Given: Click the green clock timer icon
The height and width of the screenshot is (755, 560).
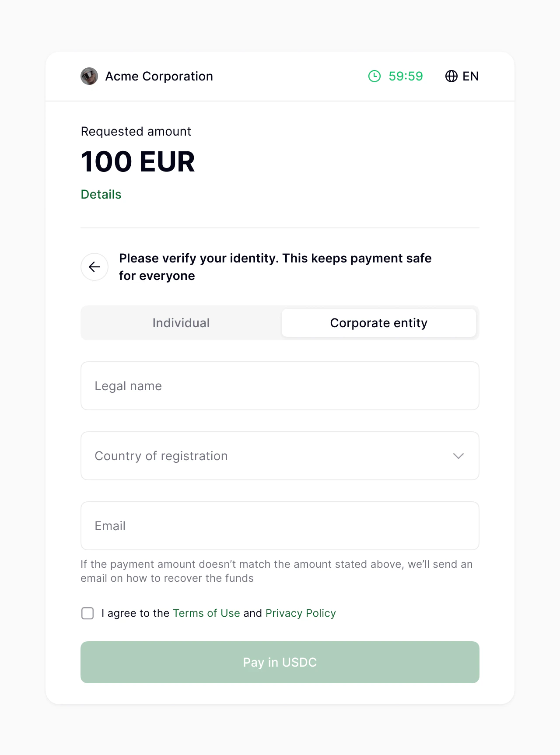Looking at the screenshot, I should click(374, 76).
